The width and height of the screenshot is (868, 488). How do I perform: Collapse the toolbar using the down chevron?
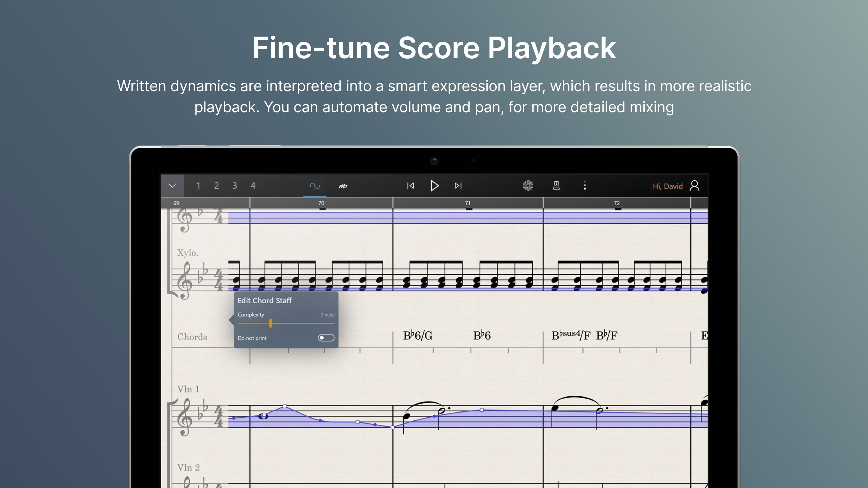coord(172,186)
